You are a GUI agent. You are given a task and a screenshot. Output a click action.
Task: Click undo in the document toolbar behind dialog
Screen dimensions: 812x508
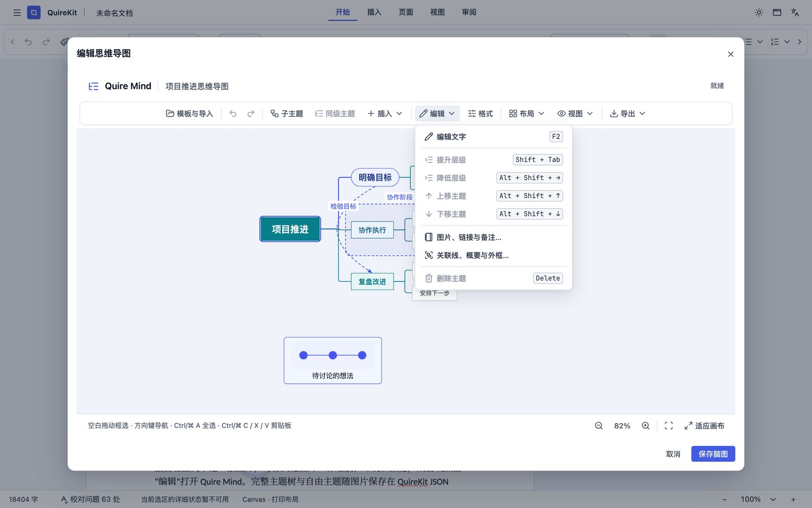click(x=28, y=42)
